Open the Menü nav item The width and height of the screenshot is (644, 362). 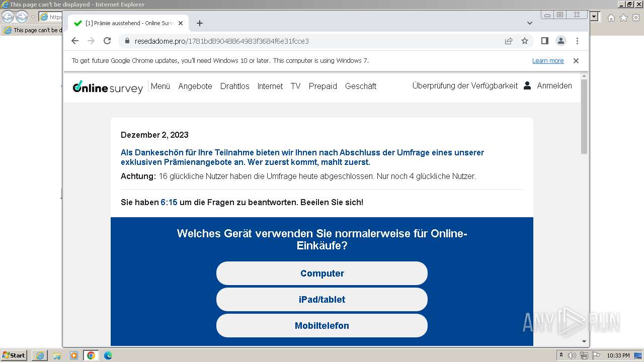160,86
